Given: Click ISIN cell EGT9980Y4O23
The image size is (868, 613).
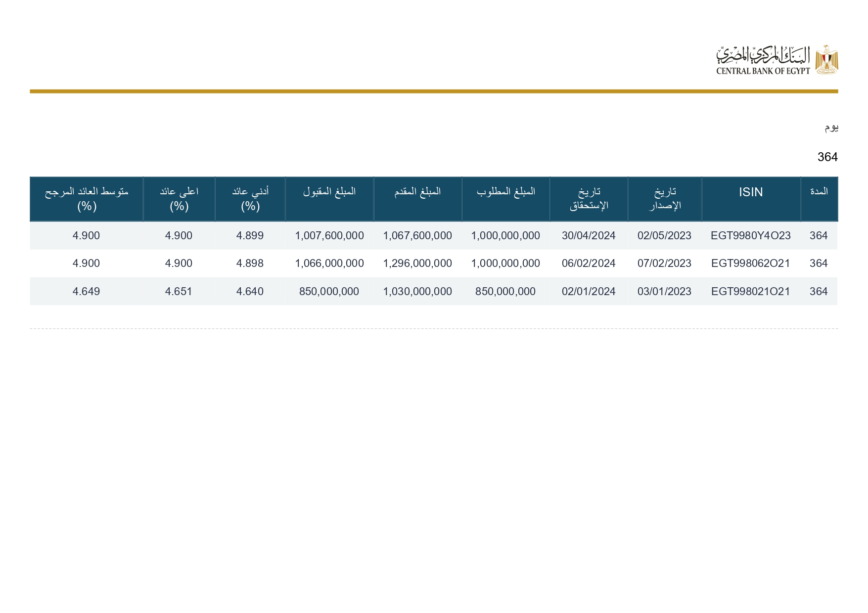Looking at the screenshot, I should coord(750,236).
